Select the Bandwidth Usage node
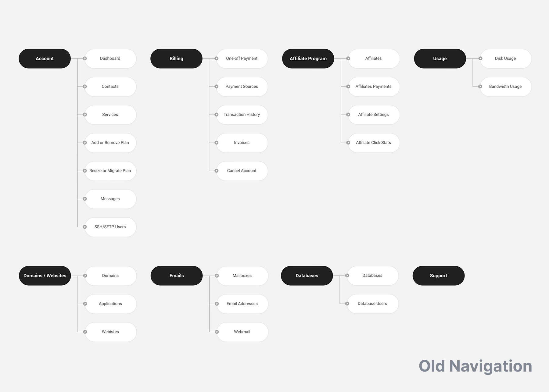This screenshot has height=392, width=549. click(x=505, y=87)
